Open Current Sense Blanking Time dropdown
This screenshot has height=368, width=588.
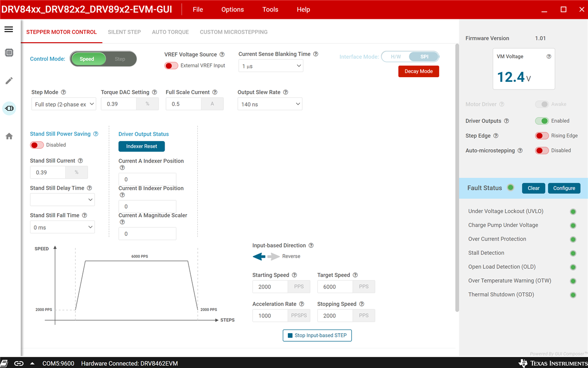pyautogui.click(x=271, y=66)
